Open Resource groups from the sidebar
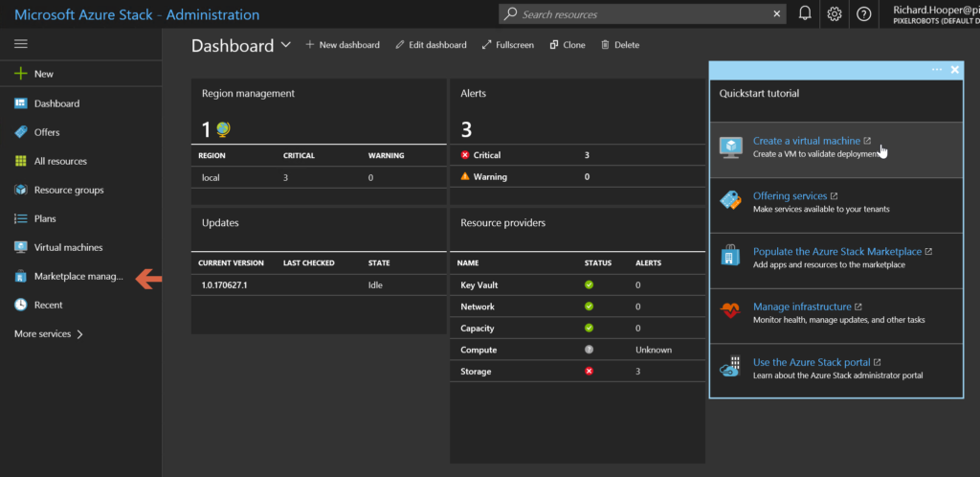 point(69,190)
